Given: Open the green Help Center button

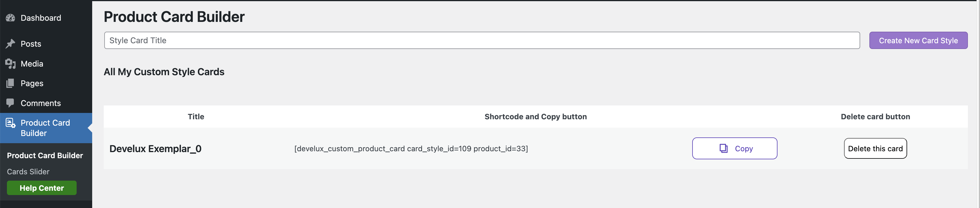Looking at the screenshot, I should click(42, 188).
